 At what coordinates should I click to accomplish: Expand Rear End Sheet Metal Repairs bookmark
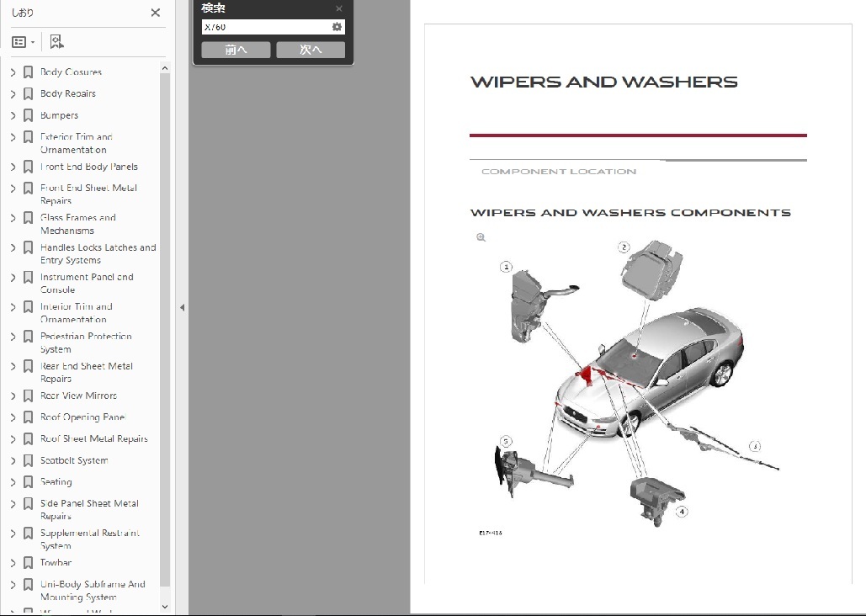(x=13, y=366)
